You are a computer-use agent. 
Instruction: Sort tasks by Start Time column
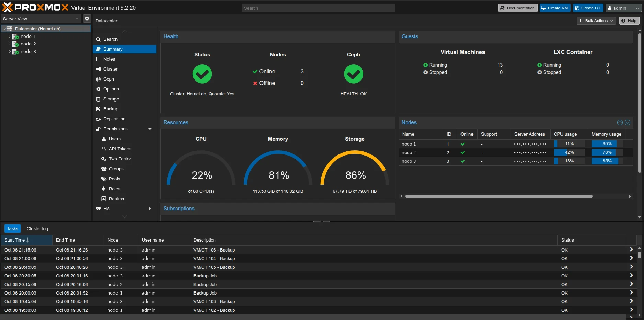pos(26,240)
